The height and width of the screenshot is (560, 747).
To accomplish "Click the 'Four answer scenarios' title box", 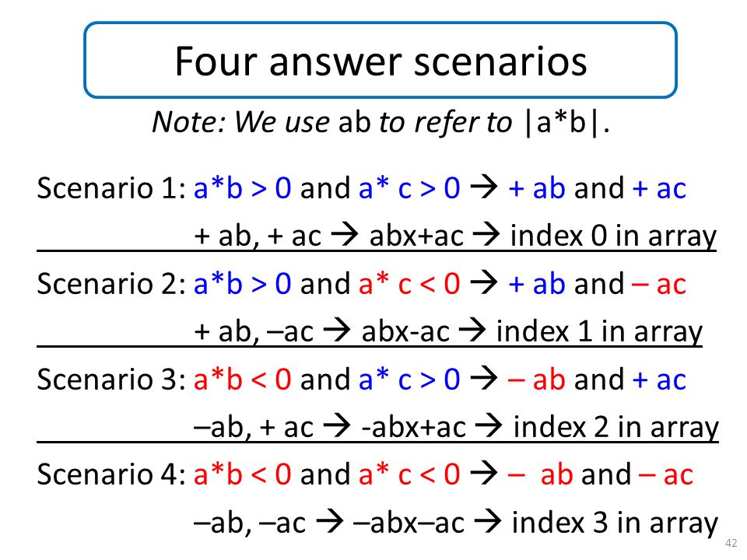I will [381, 60].
